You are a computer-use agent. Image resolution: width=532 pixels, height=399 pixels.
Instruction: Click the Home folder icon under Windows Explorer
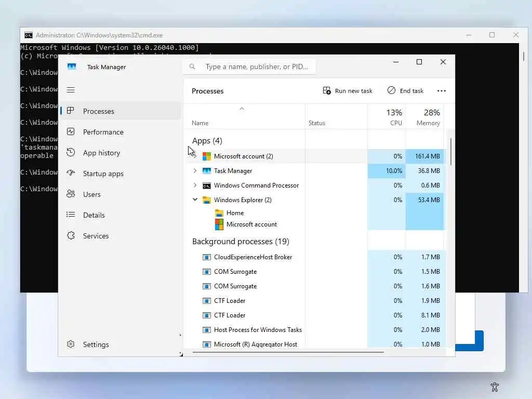pos(219,212)
